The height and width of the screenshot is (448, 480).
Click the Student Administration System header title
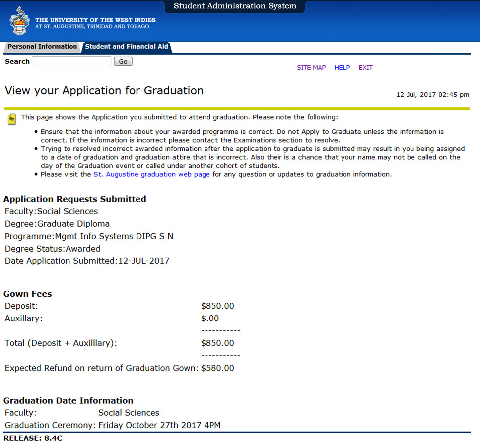[235, 6]
